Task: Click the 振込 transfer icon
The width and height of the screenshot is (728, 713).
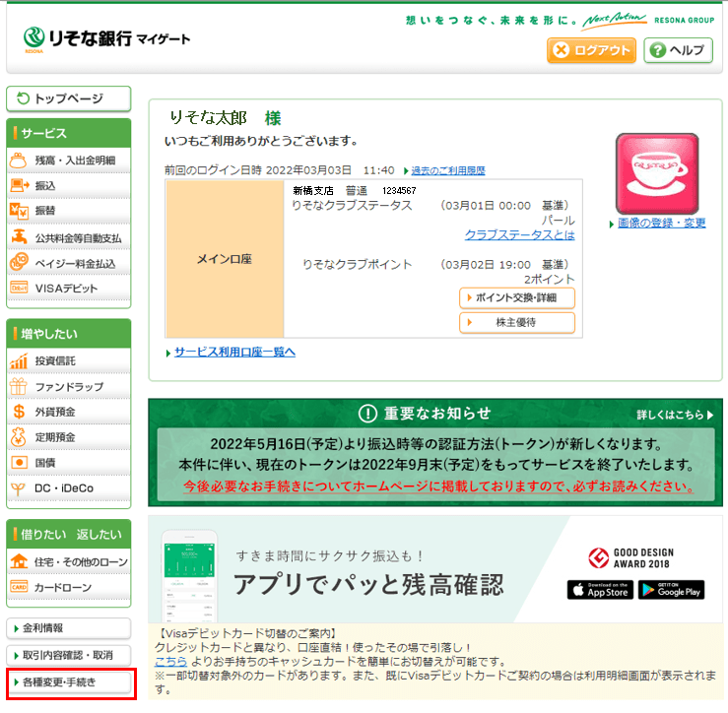Action: 19,186
